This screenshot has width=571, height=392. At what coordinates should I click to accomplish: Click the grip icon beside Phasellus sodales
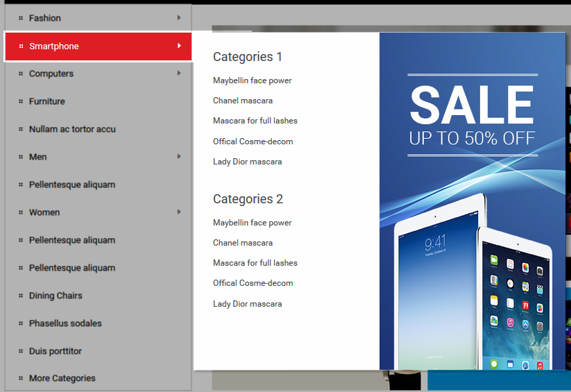click(x=21, y=323)
